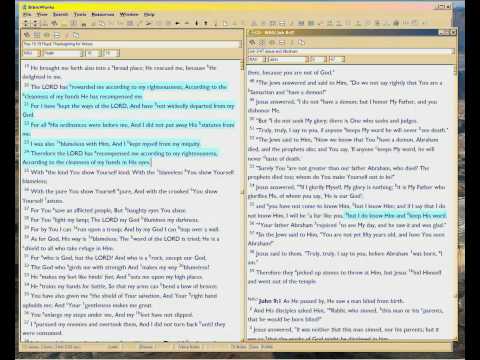Click highlighted 'but I do know Him' text
The width and height of the screenshot is (480, 360).
point(396,216)
